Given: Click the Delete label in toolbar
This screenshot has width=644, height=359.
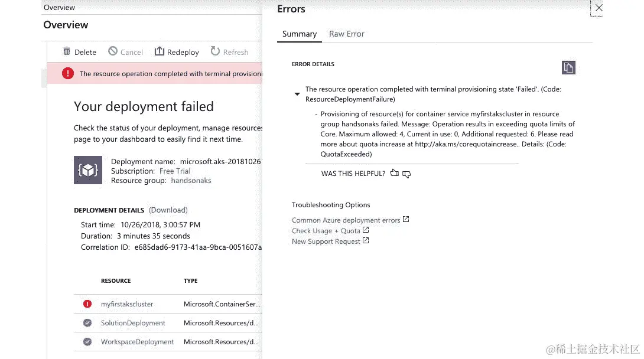Looking at the screenshot, I should [x=85, y=52].
